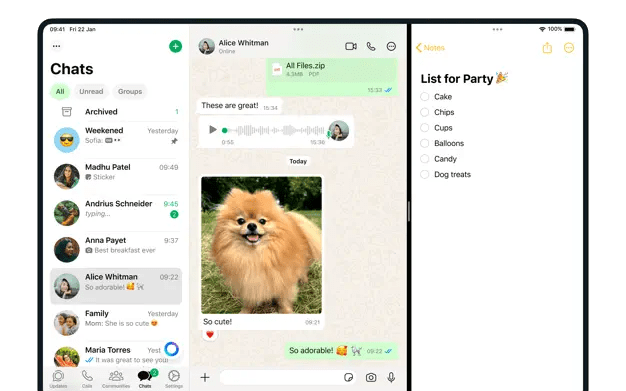This screenshot has width=626, height=391.
Task: Play the voice message
Action: point(213,129)
